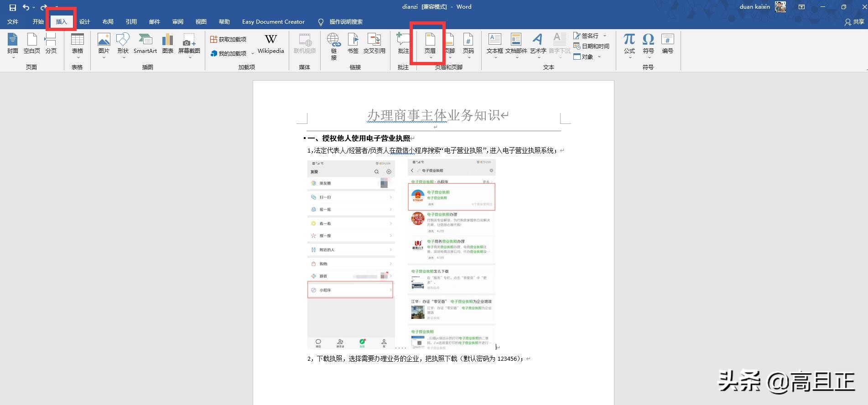The image size is (868, 405).
Task: Expand the 页码 page number dropdown
Action: click(468, 58)
